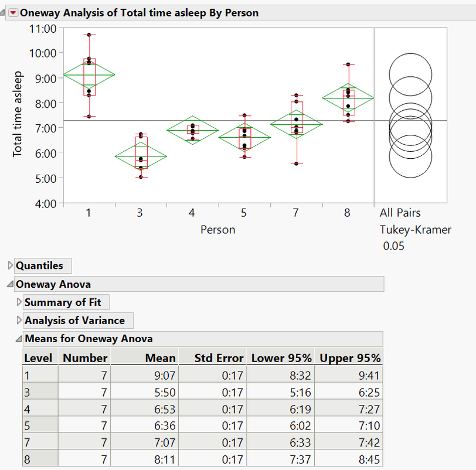Click the Std Error column header
Viewport: 476px width, 470px height.
(x=219, y=358)
